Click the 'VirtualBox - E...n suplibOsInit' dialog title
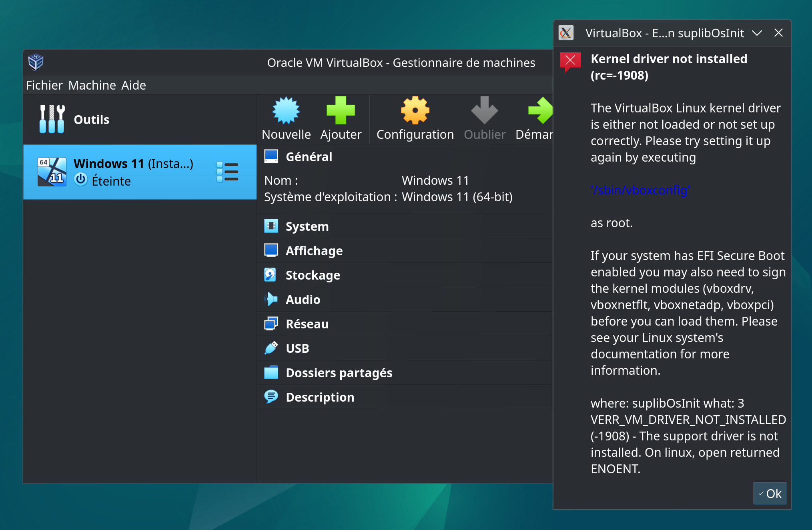 665,33
